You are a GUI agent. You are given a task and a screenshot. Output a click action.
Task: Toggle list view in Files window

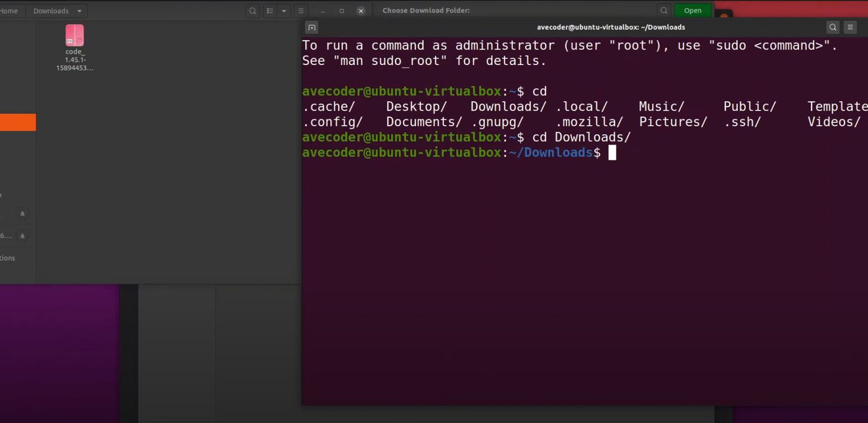pos(270,11)
